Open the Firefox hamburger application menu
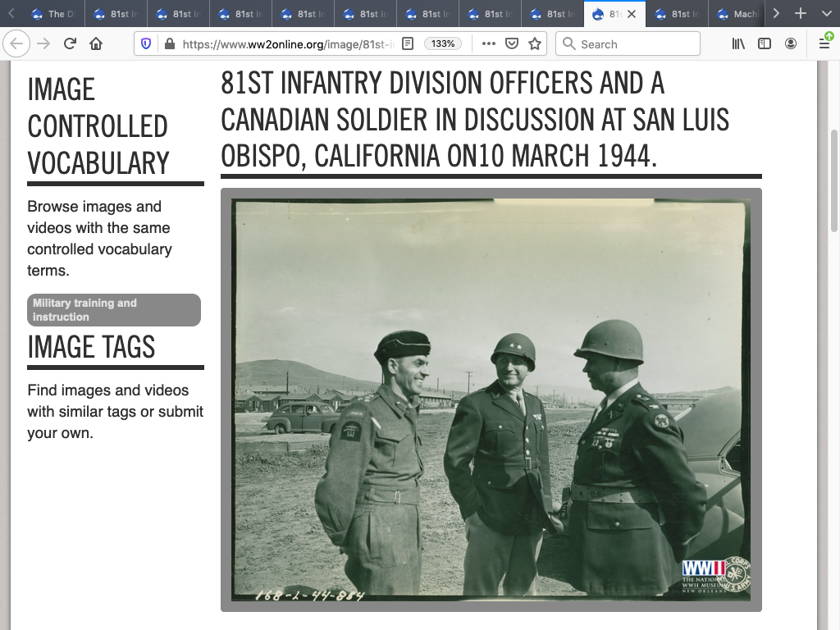This screenshot has height=630, width=840. 825,44
